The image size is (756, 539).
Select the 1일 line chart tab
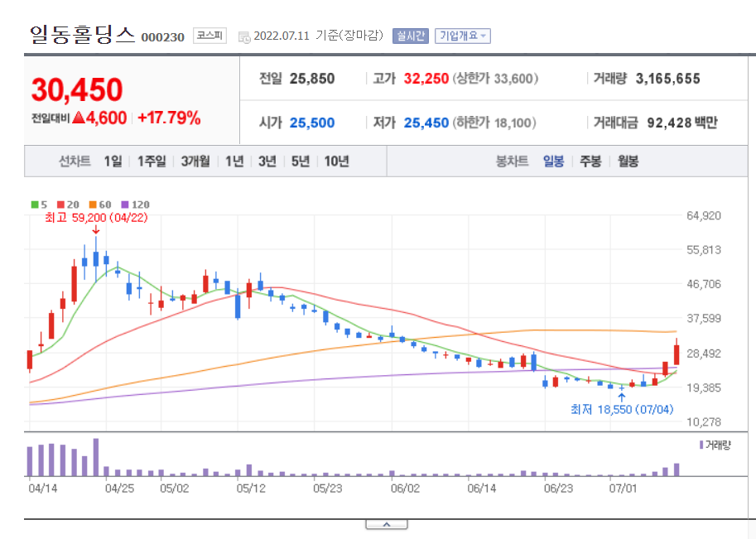tap(113, 161)
